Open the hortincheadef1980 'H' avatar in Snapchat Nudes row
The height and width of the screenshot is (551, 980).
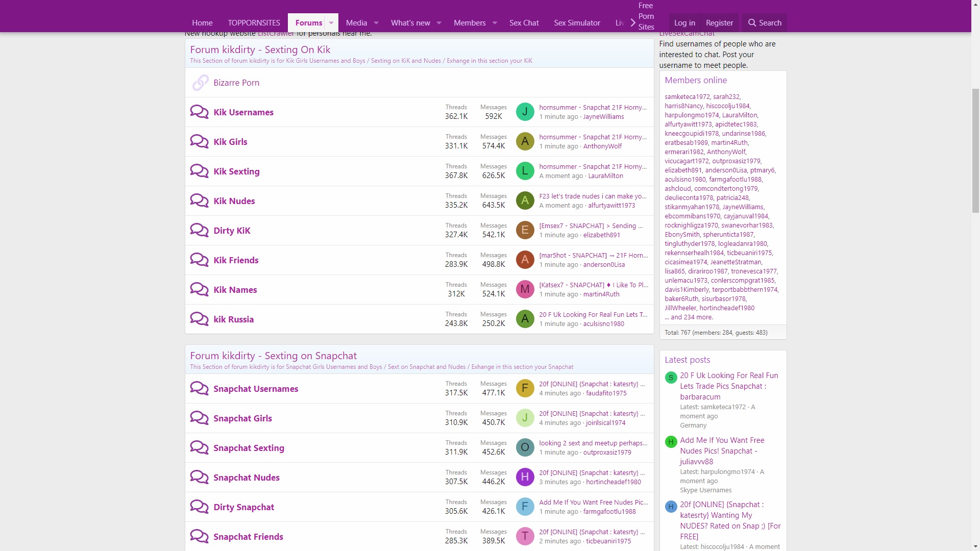pyautogui.click(x=525, y=477)
